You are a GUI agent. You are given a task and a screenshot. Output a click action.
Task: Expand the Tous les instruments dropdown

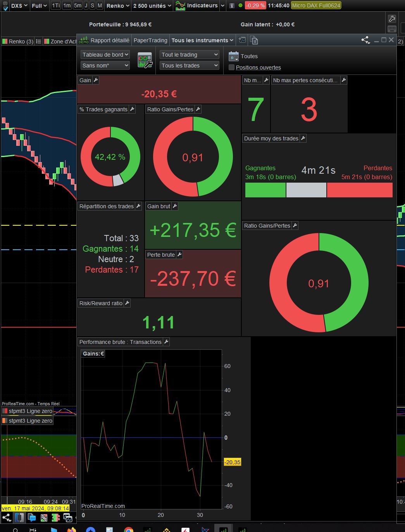(x=203, y=40)
